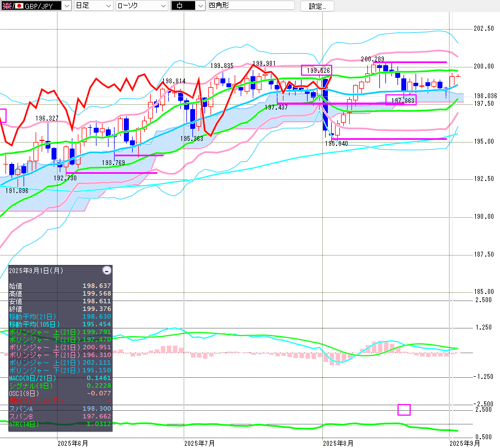
Task: Click the 200.289 high price label
Action: [x=372, y=59]
